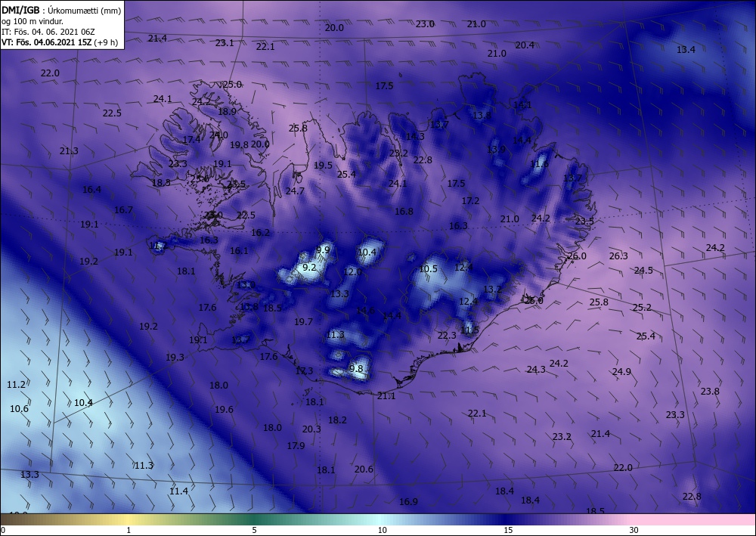Click the value 22.3 on the map
Screen dimensions: 756x536
click(447, 335)
